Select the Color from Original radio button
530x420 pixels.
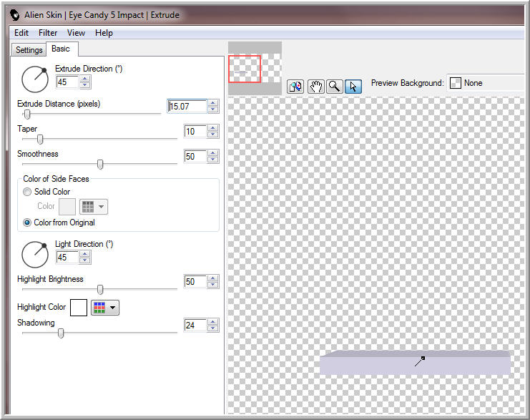click(x=27, y=223)
